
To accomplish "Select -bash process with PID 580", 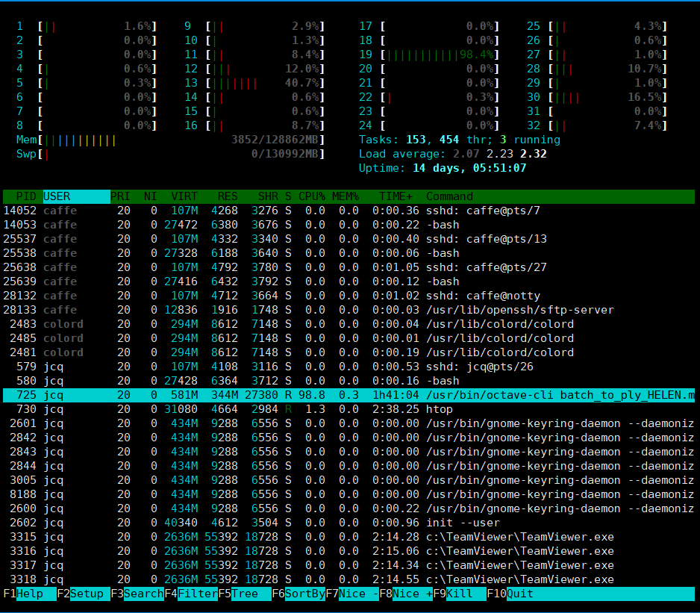I will [x=349, y=381].
